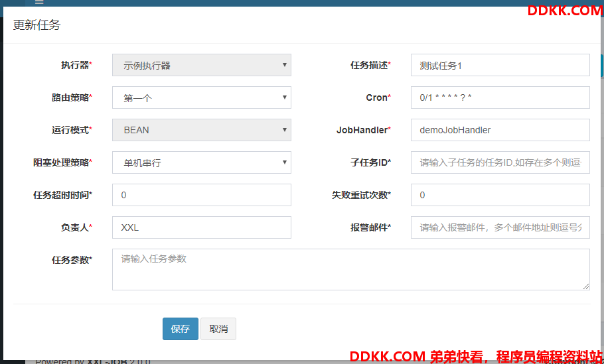Click the XXL-JOB footer link
This screenshot has height=364, width=604.
(108, 361)
